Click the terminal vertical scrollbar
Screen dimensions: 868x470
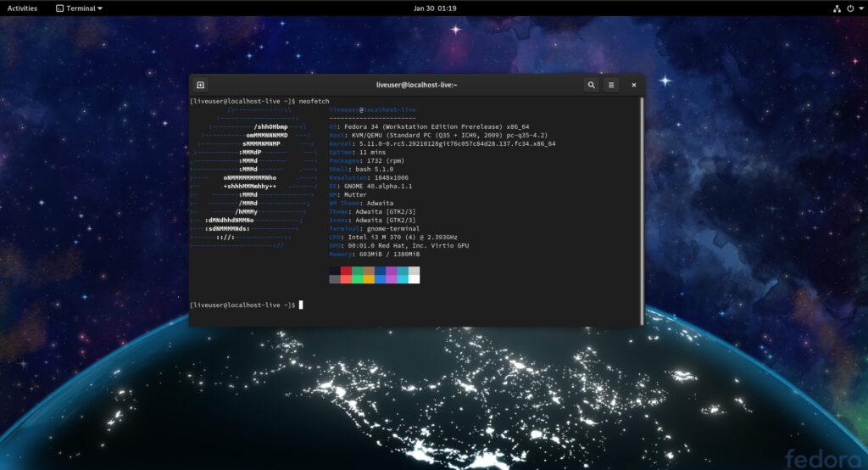pos(642,210)
